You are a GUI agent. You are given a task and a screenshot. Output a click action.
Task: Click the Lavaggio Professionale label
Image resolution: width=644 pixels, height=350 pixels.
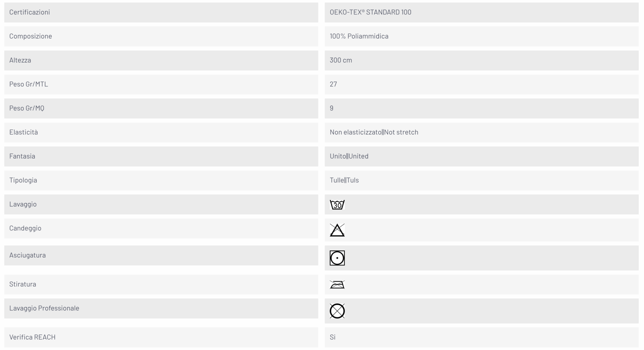point(44,308)
